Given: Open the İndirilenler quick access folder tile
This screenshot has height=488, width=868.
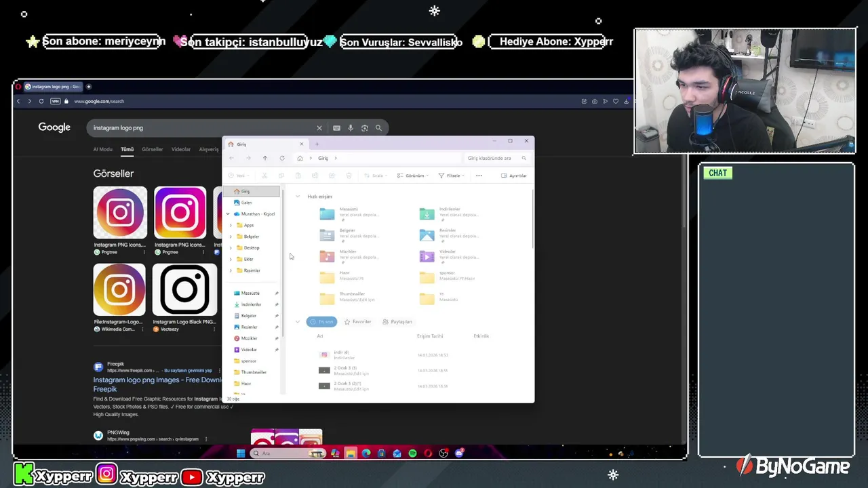Looking at the screenshot, I should click(449, 214).
